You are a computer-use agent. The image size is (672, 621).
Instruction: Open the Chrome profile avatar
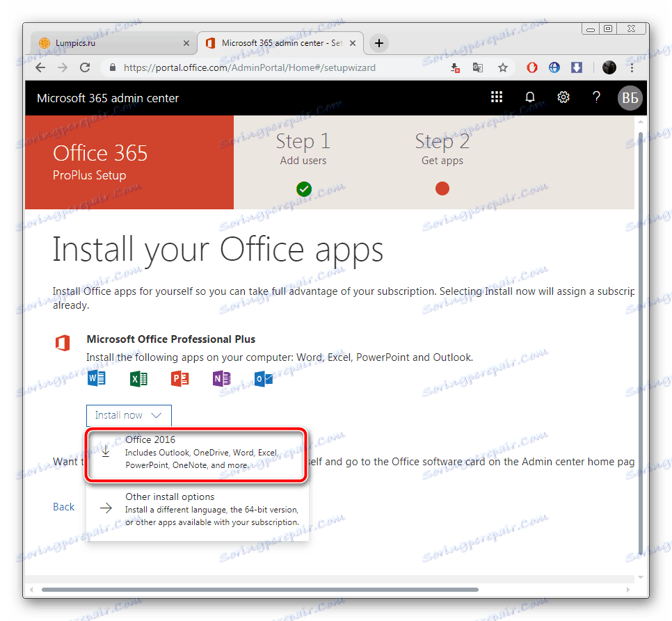(x=609, y=67)
